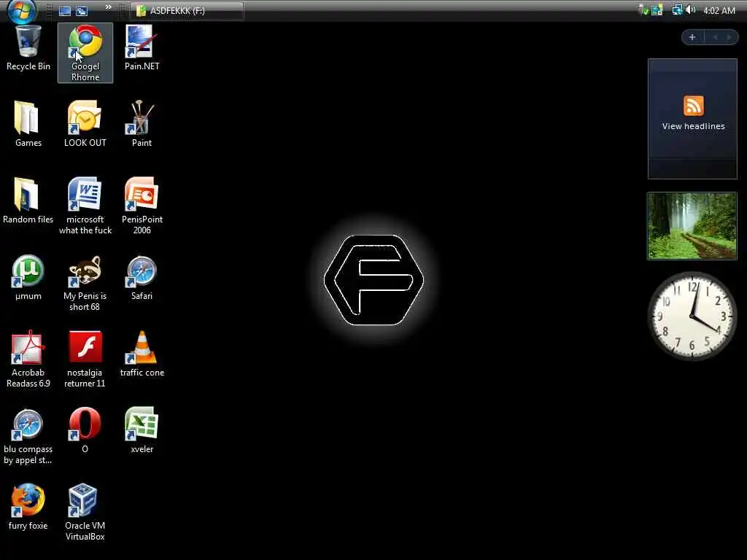
Task: Click the forest slideshow gadget picture
Action: pos(692,226)
